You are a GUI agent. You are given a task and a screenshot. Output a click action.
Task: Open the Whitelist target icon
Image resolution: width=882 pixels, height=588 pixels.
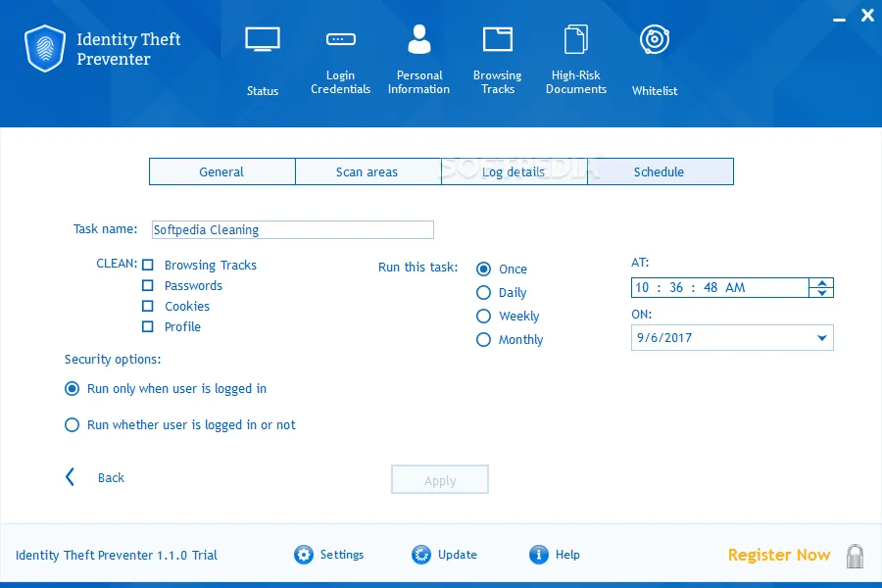click(655, 39)
